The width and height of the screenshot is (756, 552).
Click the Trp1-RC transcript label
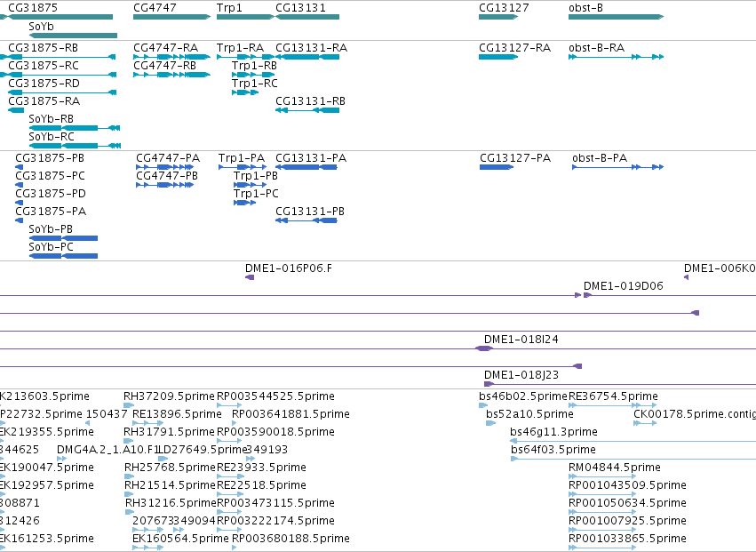255,84
